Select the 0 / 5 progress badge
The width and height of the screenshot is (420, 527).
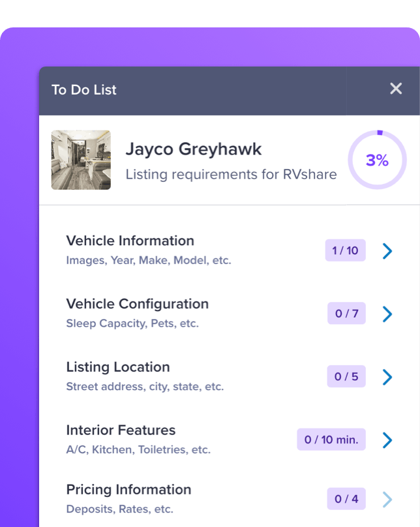346,377
